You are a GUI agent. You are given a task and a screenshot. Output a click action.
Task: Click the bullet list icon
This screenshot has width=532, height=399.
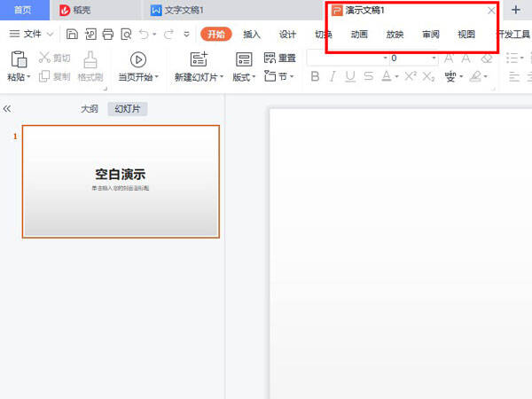512,58
